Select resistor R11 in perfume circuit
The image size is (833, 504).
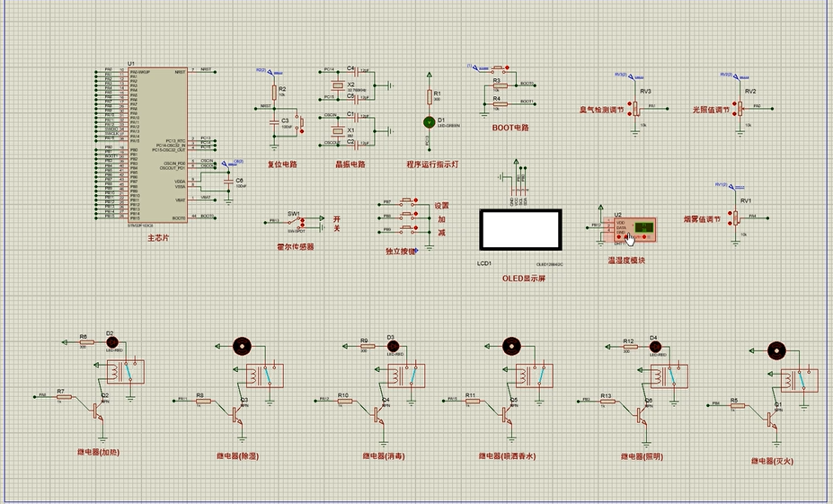tap(473, 401)
